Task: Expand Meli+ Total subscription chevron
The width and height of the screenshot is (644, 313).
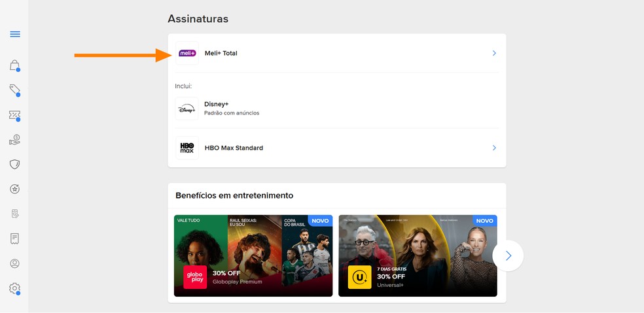Action: [x=494, y=53]
